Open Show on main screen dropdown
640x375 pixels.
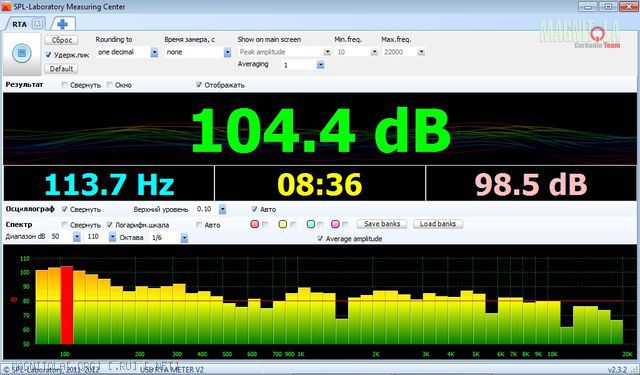click(327, 52)
